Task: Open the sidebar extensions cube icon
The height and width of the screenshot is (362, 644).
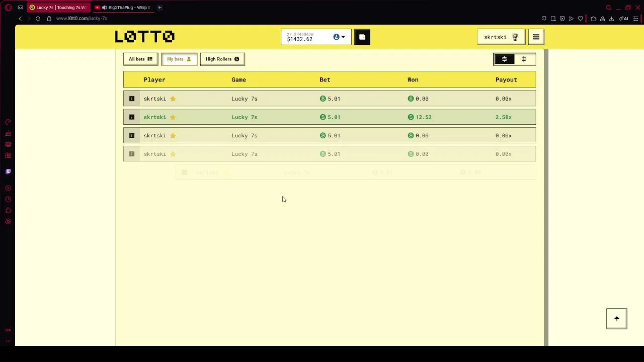Action: click(x=8, y=210)
